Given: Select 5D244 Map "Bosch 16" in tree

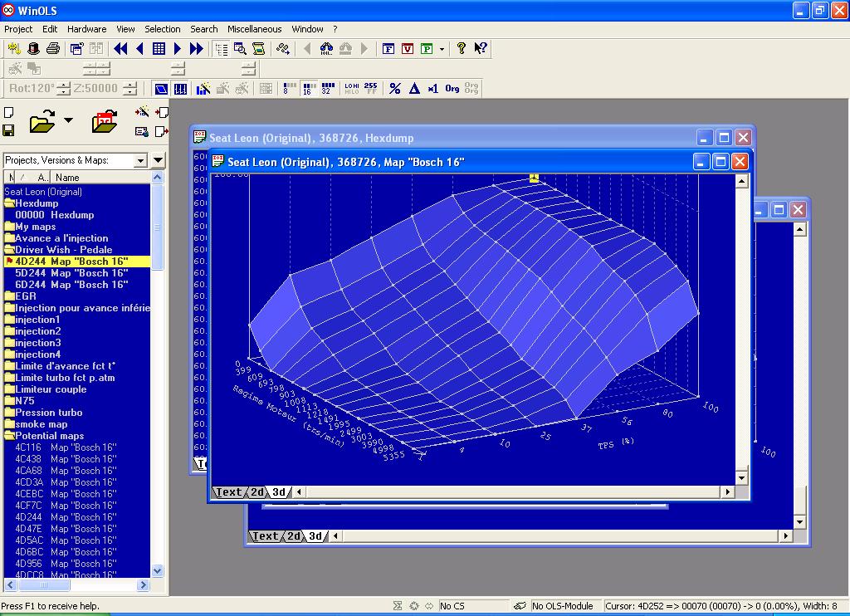Looking at the screenshot, I should tap(71, 273).
